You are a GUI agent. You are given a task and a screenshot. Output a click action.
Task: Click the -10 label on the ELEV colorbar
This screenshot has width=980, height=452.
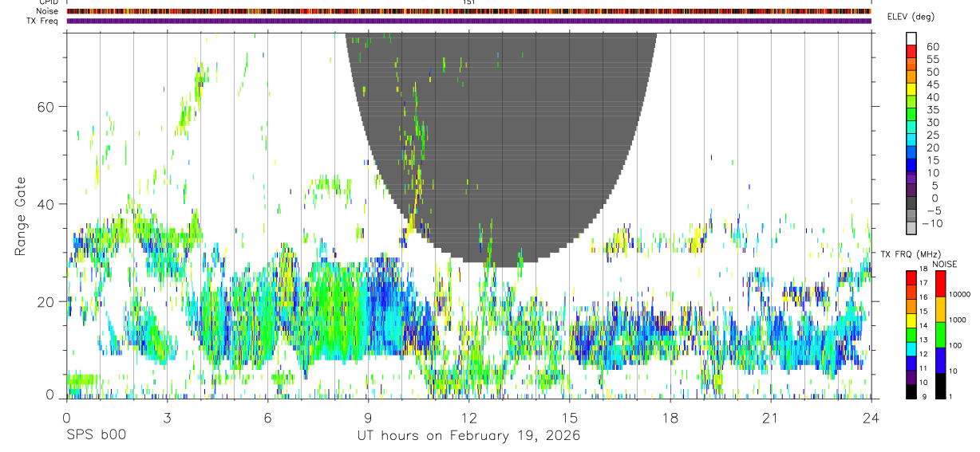[x=932, y=223]
